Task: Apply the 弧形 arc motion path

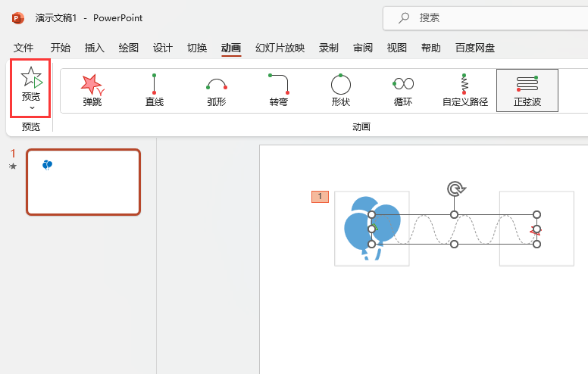Action: [217, 90]
